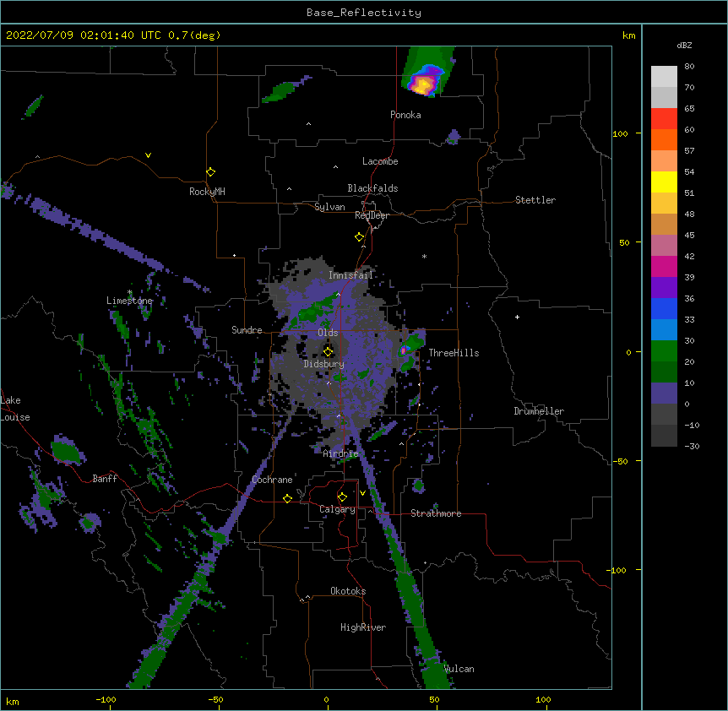This screenshot has height=711, width=728.
Task: Click the Cochrane label
Action: point(272,480)
